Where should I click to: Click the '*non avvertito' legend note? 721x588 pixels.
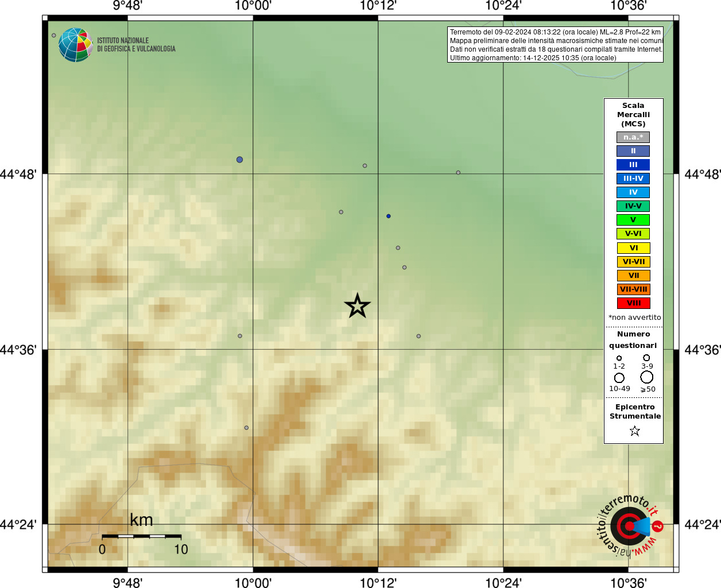(634, 318)
